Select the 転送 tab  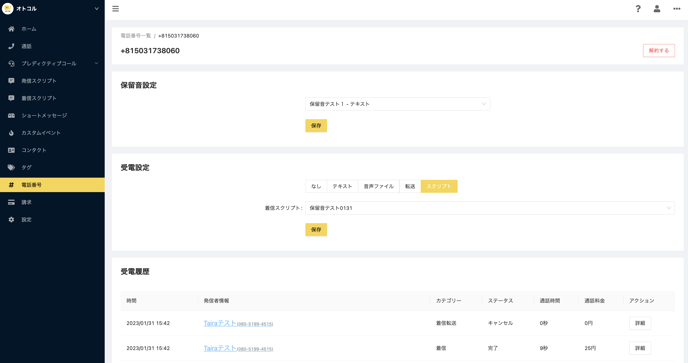(x=410, y=187)
